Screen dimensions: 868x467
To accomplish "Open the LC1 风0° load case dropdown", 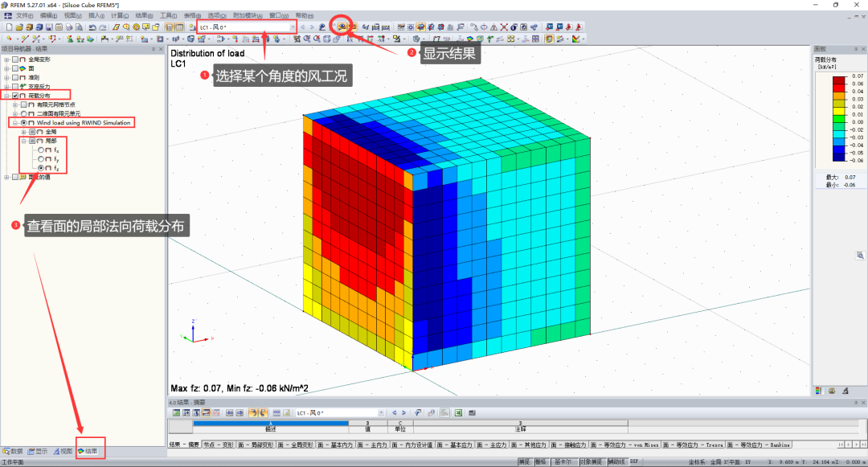I will coord(293,27).
